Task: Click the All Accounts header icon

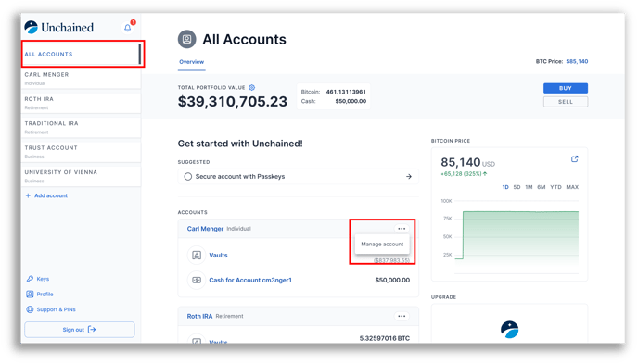Action: [186, 40]
